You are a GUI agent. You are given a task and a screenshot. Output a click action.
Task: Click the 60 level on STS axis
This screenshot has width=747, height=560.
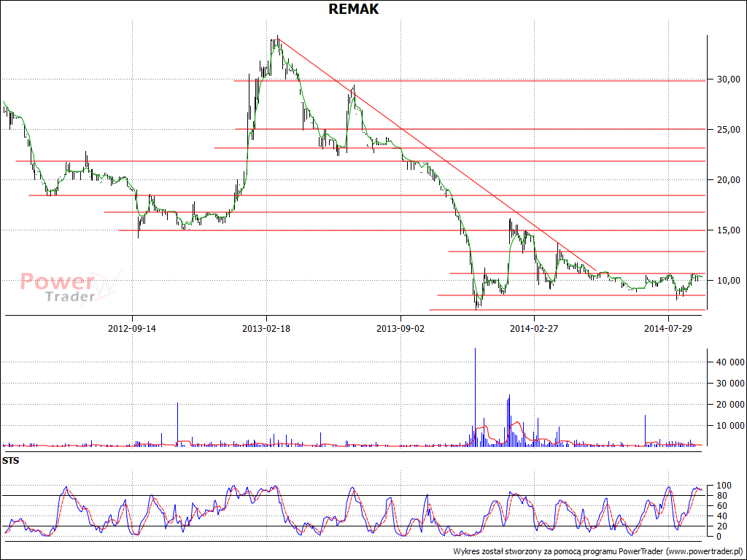point(721,506)
